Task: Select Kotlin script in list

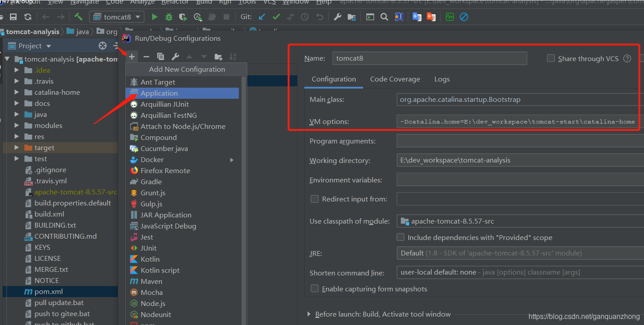Action: click(x=182, y=270)
